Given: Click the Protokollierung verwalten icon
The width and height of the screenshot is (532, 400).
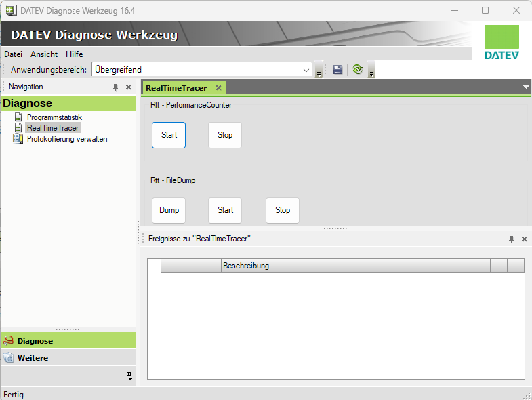Looking at the screenshot, I should (x=18, y=138).
